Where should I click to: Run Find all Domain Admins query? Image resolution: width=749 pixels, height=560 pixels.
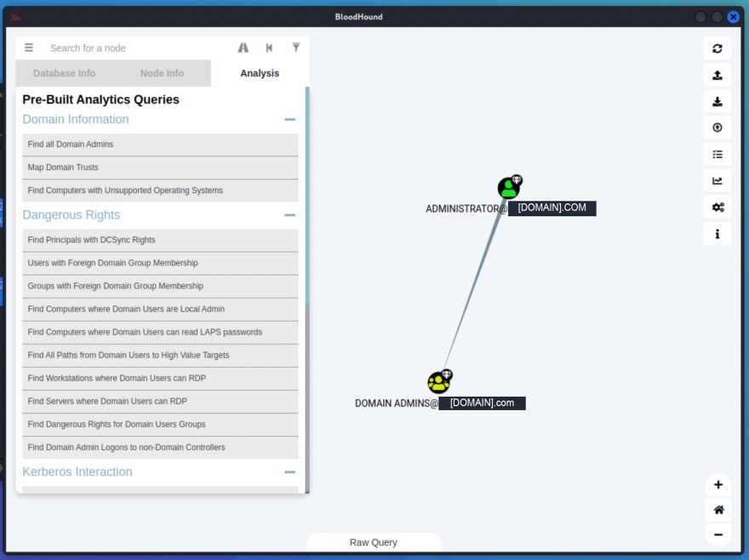click(x=161, y=145)
